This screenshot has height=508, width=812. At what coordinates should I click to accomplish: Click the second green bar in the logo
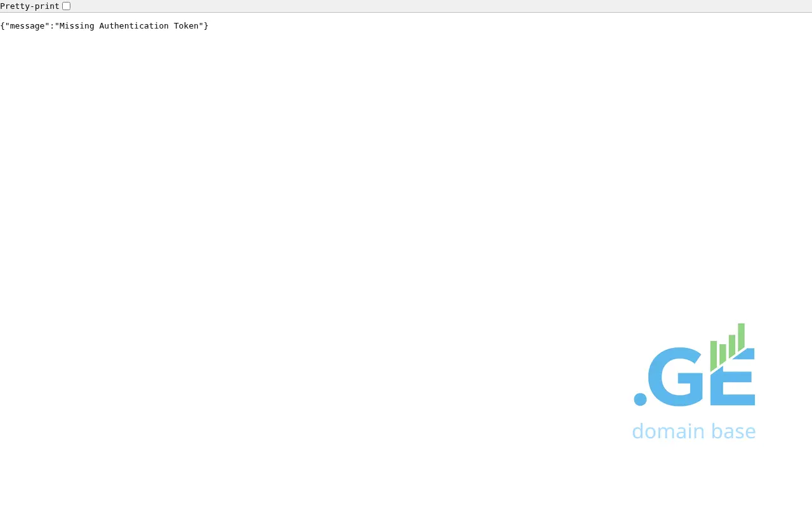(723, 354)
